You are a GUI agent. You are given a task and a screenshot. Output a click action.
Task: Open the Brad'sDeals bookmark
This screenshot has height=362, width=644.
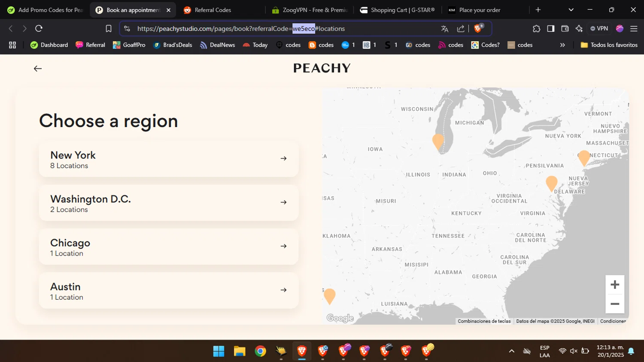173,45
